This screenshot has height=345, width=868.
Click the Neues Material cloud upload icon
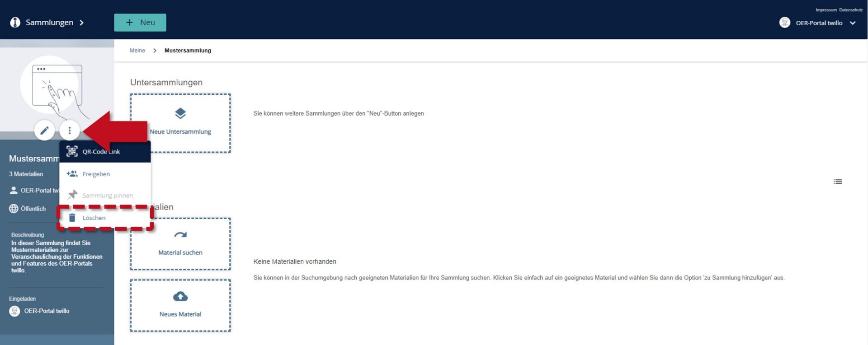point(180,296)
